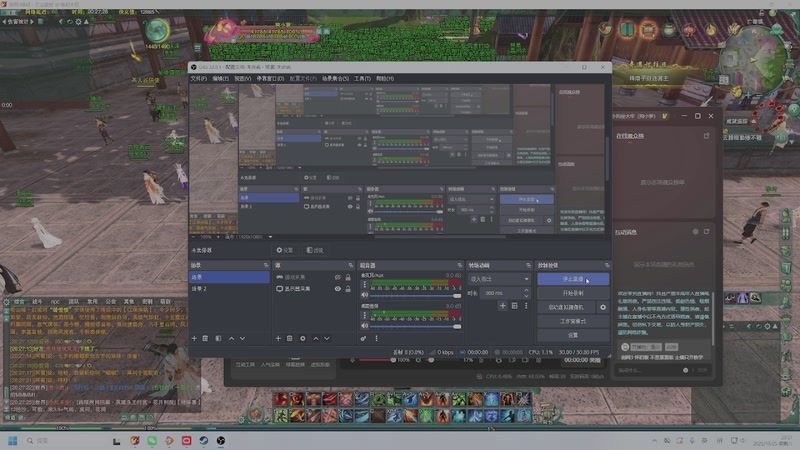Click the transition duration 300 ms field
The image size is (800, 450).
click(502, 293)
